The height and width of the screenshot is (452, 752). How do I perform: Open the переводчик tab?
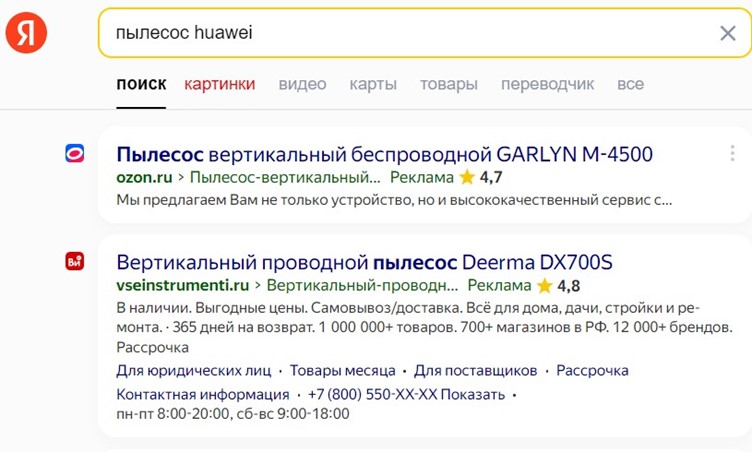click(547, 84)
